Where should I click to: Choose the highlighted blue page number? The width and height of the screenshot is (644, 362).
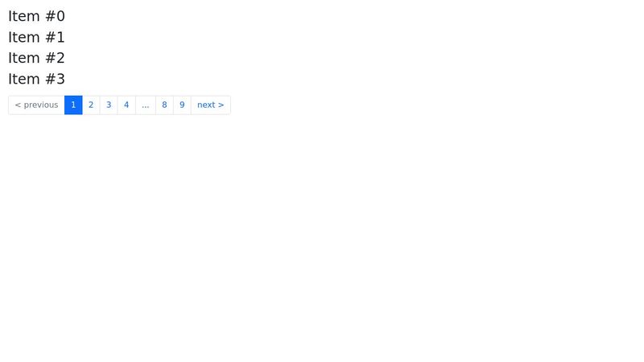point(73,105)
